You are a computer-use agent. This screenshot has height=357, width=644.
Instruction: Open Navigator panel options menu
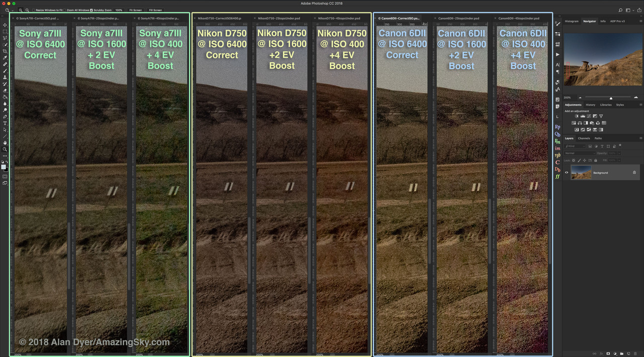(x=641, y=21)
